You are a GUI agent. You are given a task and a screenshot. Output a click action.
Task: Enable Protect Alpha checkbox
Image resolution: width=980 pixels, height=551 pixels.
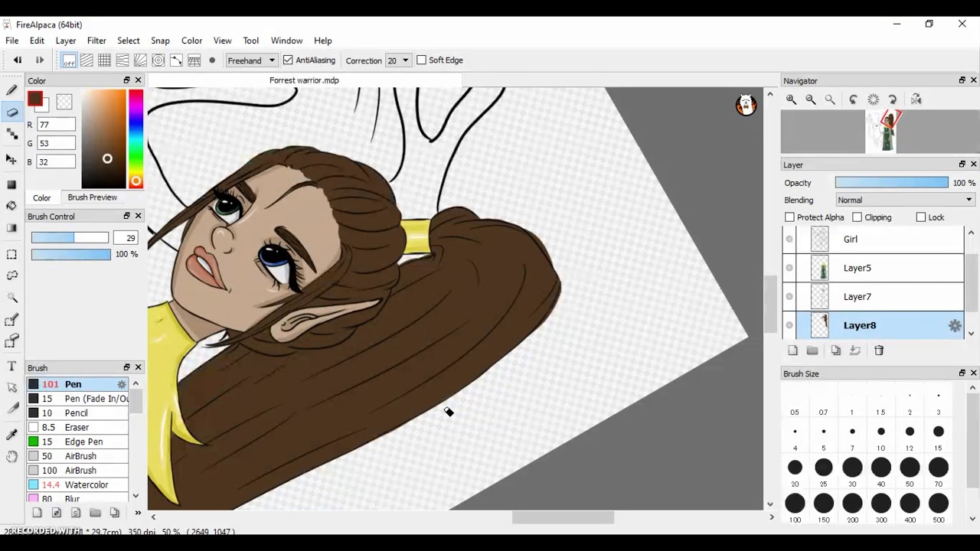point(789,217)
